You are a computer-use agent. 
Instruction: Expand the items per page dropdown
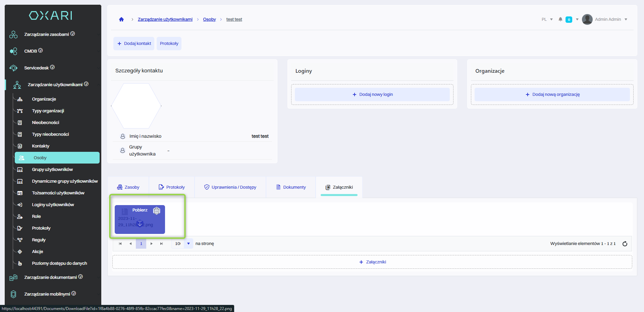click(189, 244)
